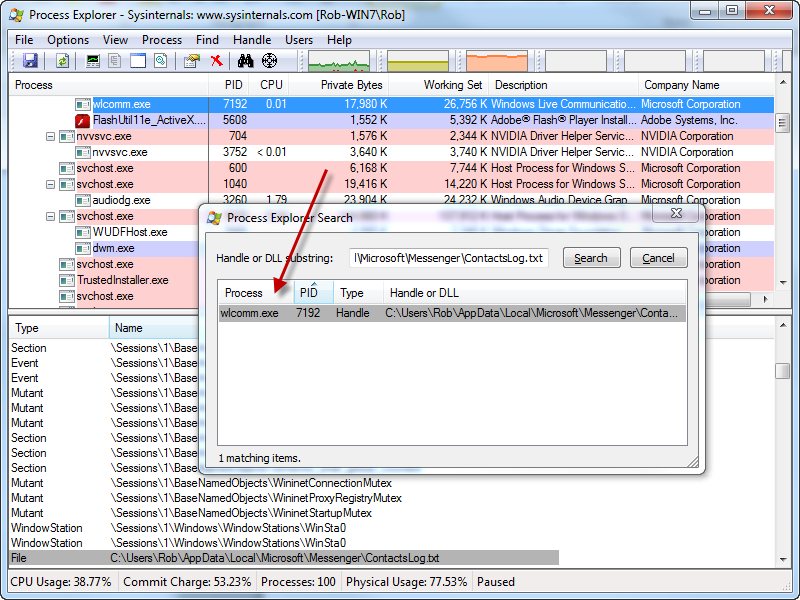Click the lower pane vertical scrollbar thumb
The height and width of the screenshot is (600, 800).
782,371
